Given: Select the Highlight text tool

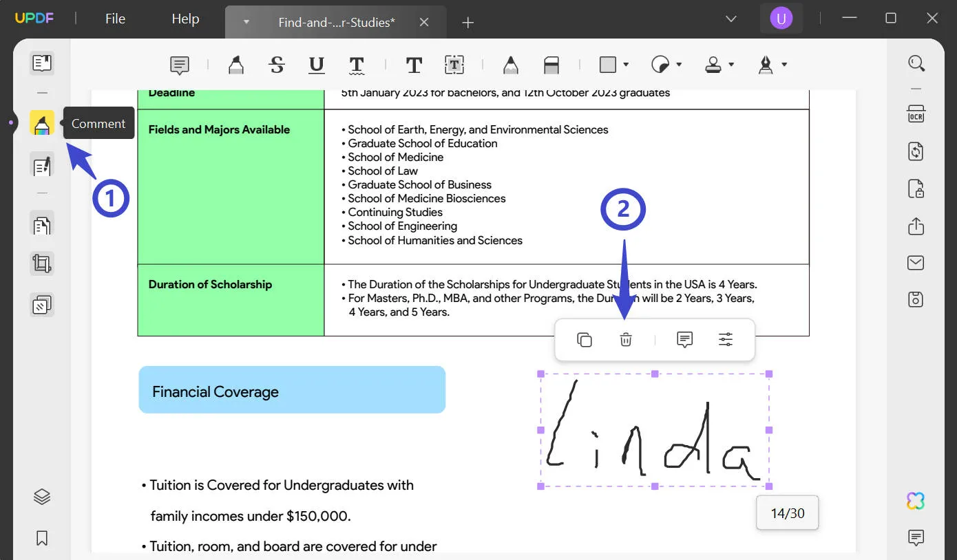Looking at the screenshot, I should click(x=236, y=64).
